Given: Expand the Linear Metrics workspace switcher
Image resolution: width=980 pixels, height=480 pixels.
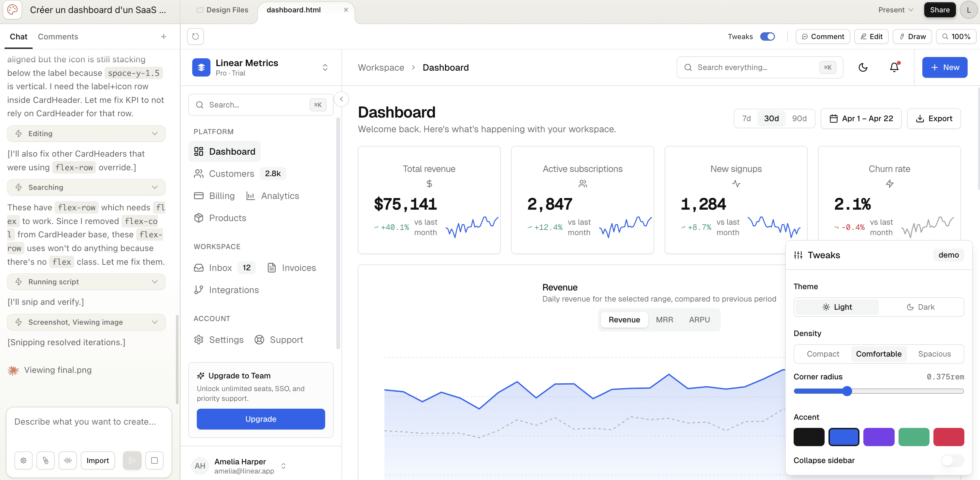Looking at the screenshot, I should 325,67.
